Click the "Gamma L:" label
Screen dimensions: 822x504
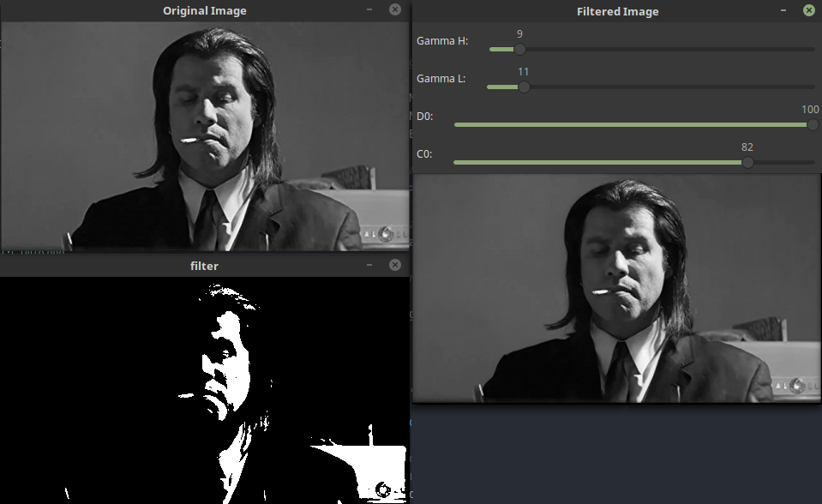point(441,79)
